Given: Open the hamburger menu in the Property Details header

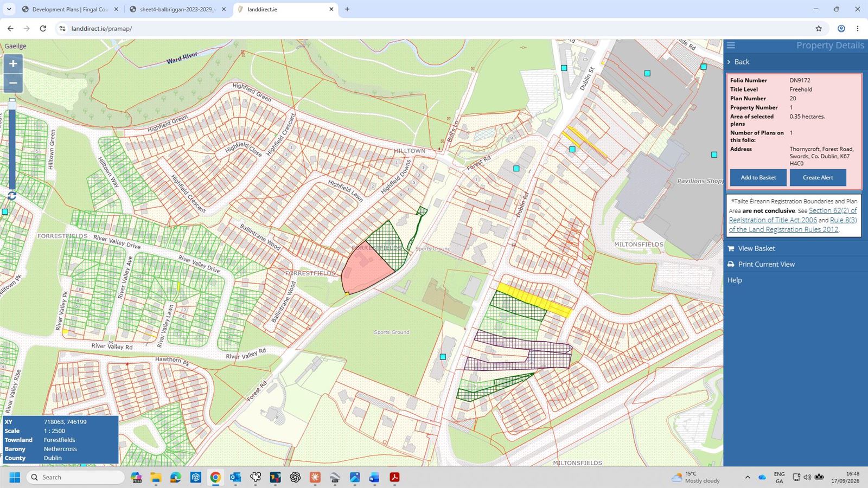Looking at the screenshot, I should (731, 46).
